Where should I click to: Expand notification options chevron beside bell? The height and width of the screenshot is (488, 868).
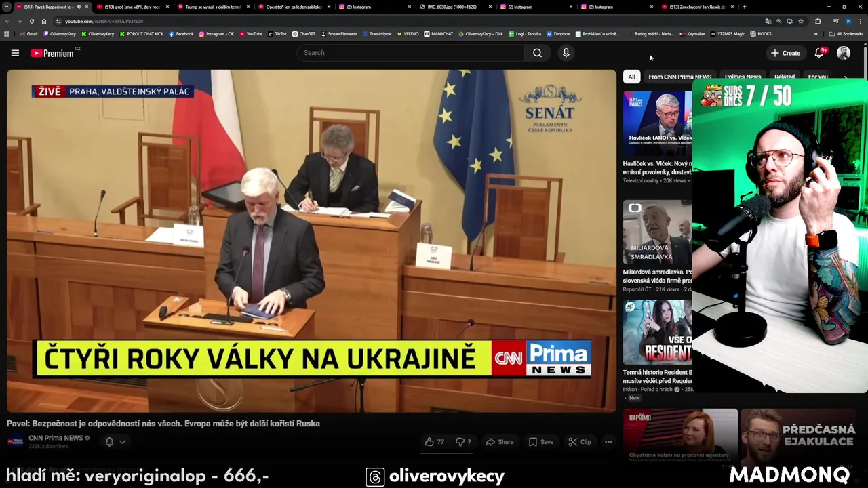tap(122, 442)
